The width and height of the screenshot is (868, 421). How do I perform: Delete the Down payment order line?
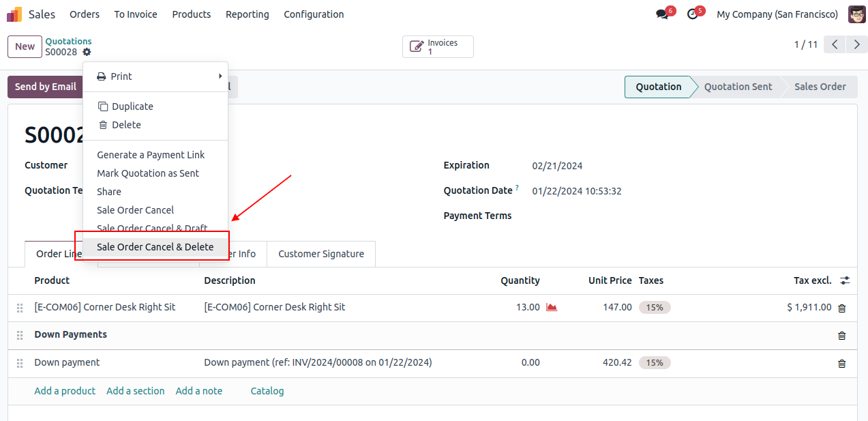point(841,363)
